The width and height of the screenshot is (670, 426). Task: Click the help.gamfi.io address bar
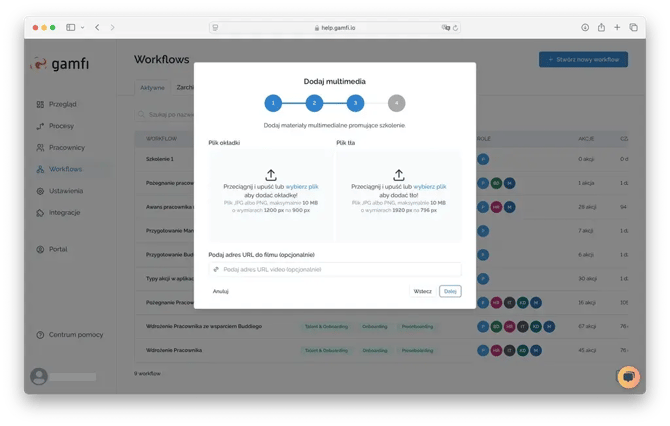pyautogui.click(x=335, y=28)
